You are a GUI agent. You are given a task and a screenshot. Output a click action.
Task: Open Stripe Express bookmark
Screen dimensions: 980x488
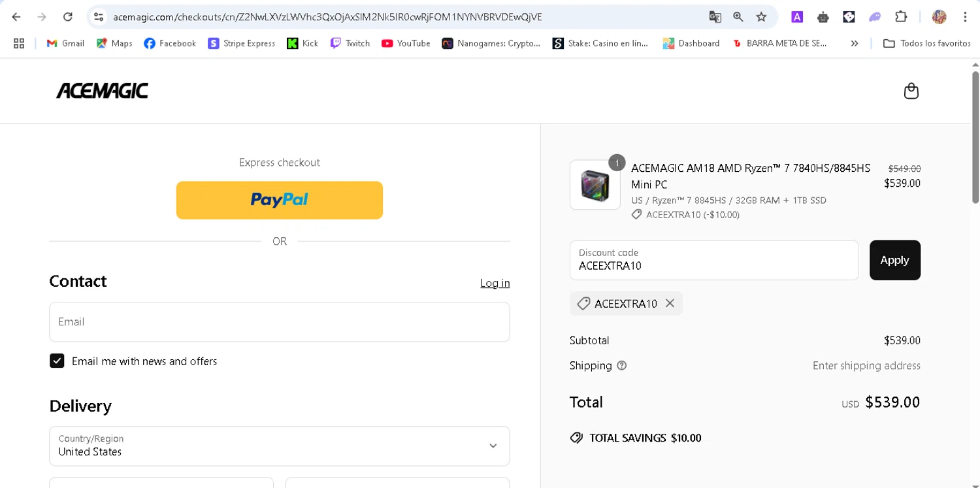click(x=242, y=43)
